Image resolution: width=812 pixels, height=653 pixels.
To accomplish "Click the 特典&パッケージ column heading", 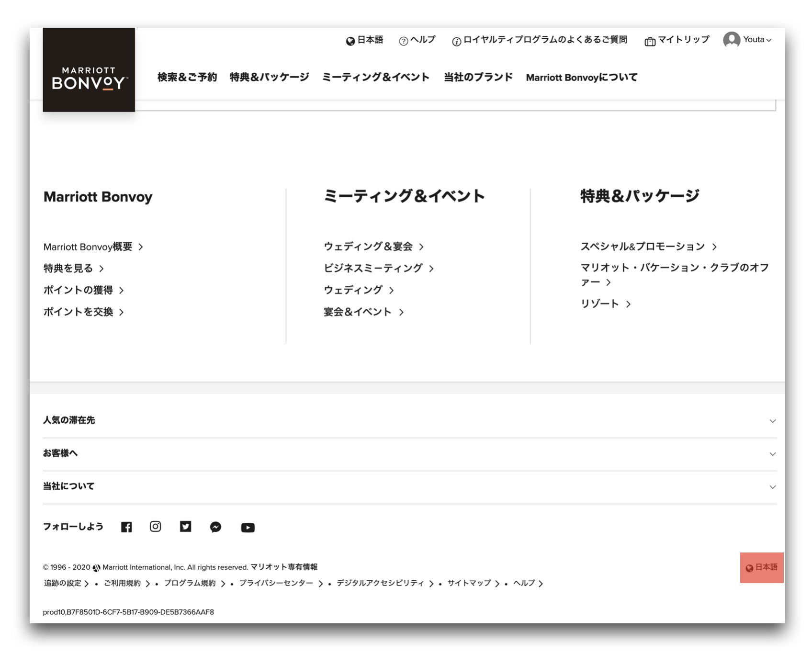I will [x=640, y=196].
